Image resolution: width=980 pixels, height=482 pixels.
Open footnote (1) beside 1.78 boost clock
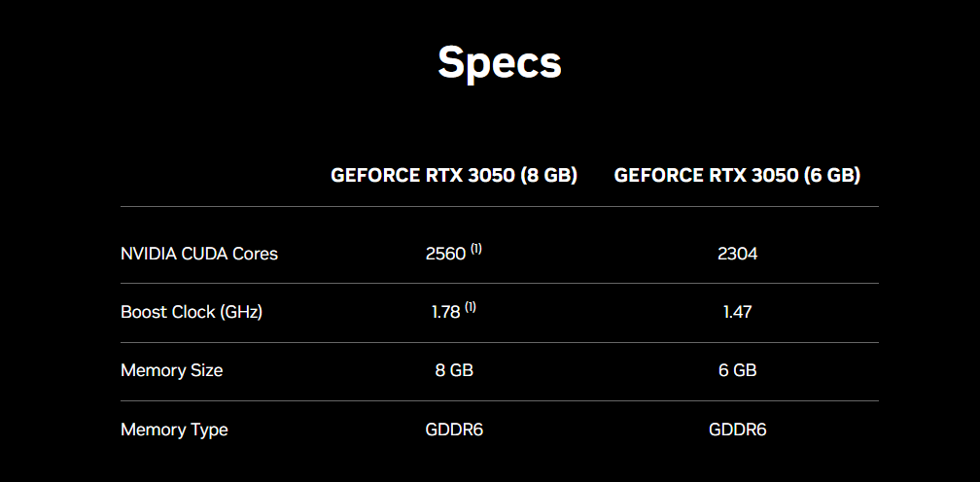click(471, 307)
